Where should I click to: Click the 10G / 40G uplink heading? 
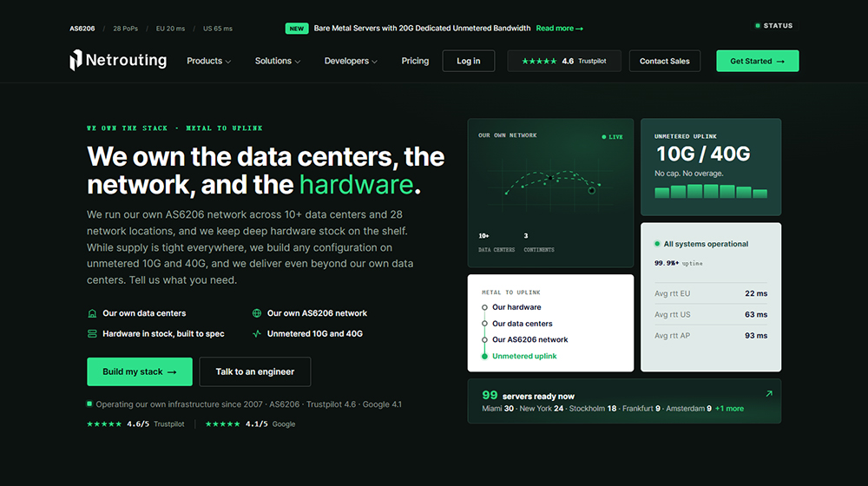pos(703,154)
